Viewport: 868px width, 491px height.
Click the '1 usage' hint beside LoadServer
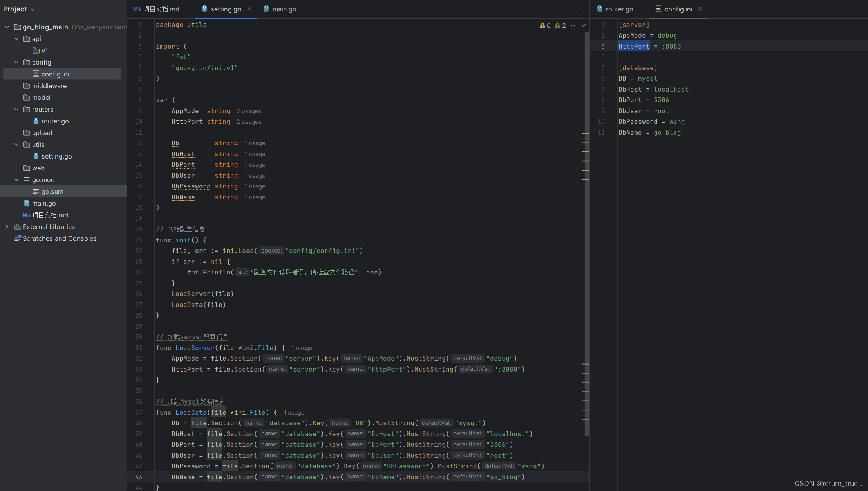coord(302,348)
